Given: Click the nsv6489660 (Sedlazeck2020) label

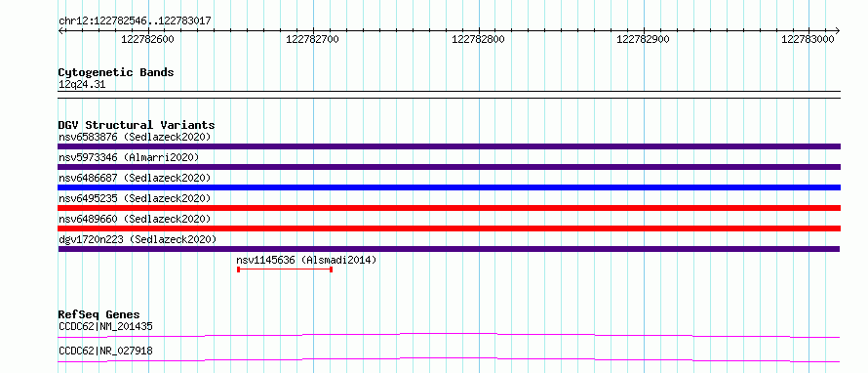Looking at the screenshot, I should click(135, 219).
